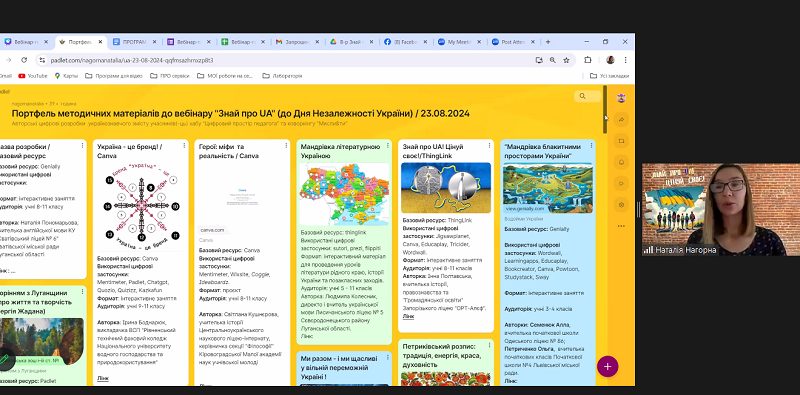Viewport: 800px width, 395px height.
Task: Open the settings gear in Padlet sidebar
Action: [x=621, y=205]
